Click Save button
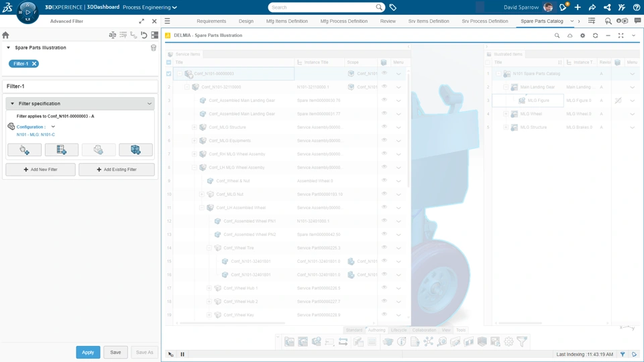Image resolution: width=644 pixels, height=362 pixels. tap(115, 352)
